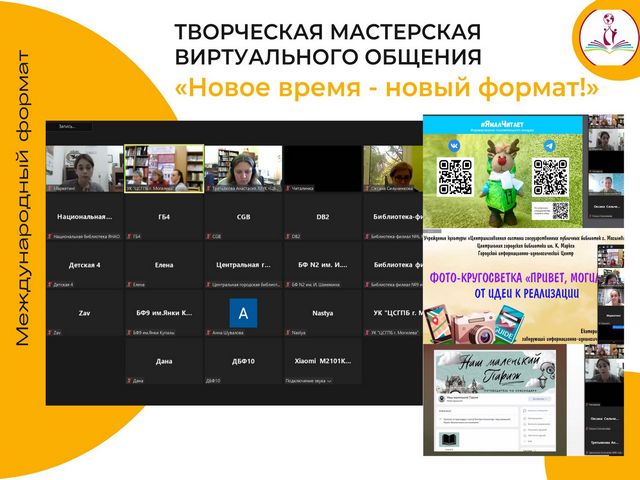
Task: Click muted mic icon on Zav tile
Action: [x=50, y=333]
